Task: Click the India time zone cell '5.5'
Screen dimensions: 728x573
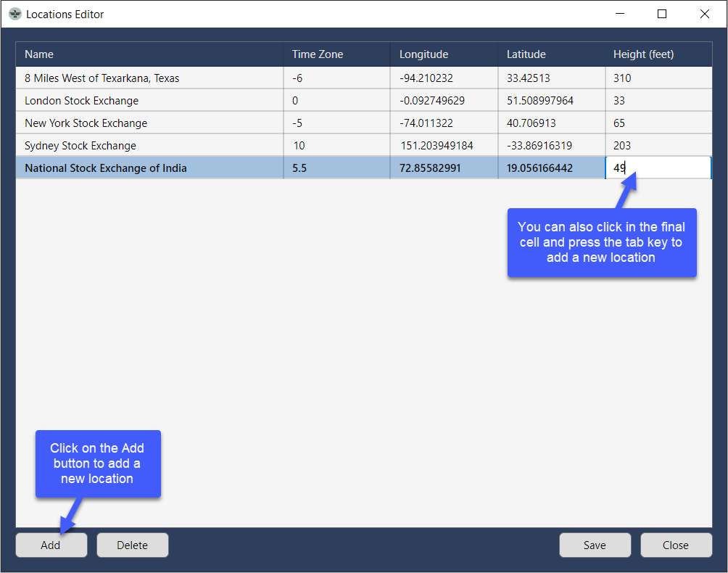Action: (x=336, y=168)
